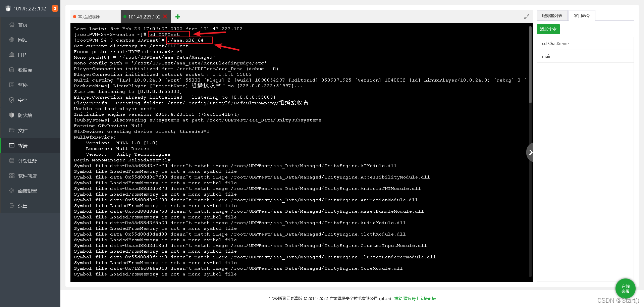Screen dimensions: 644x307
Task: Click the server IP 101.43.223.102 header
Action: 30,8
